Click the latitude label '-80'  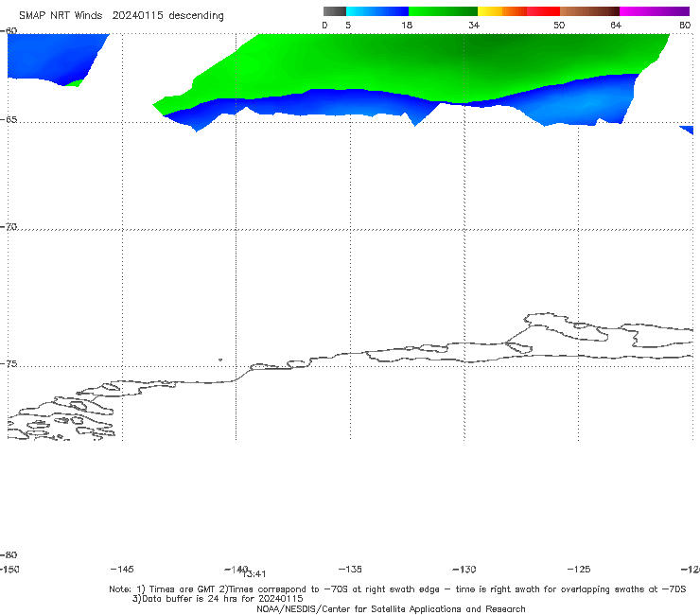[9, 554]
